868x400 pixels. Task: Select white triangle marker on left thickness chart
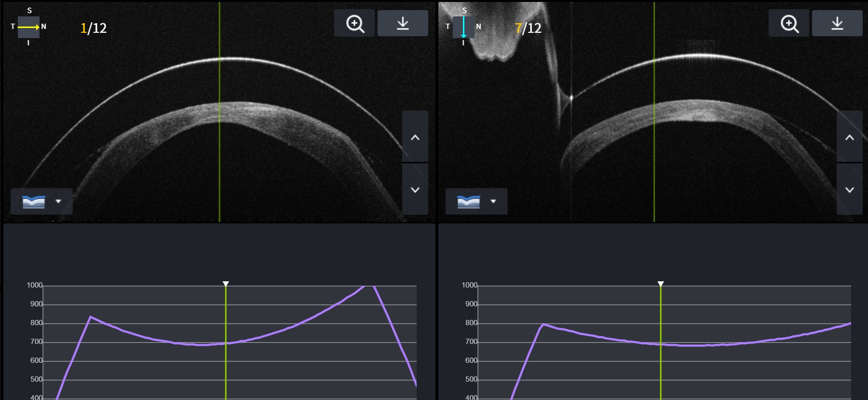pyautogui.click(x=226, y=284)
